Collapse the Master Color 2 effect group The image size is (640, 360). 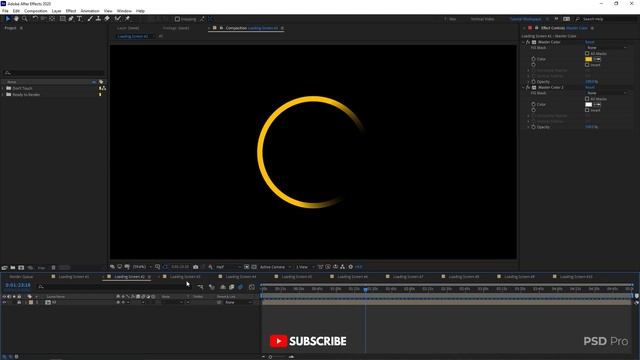[x=523, y=87]
